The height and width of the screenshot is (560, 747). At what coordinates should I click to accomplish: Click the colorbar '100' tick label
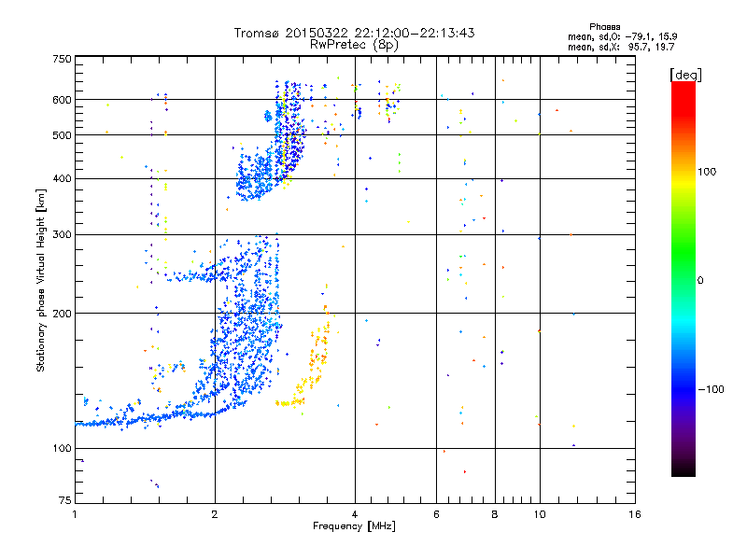point(707,172)
